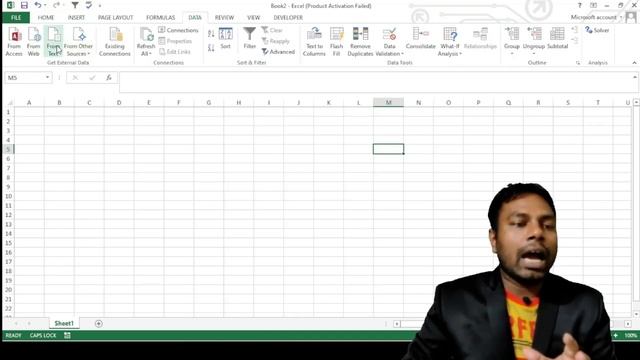The width and height of the screenshot is (640, 360).
Task: Open Data Validation
Action: [389, 42]
